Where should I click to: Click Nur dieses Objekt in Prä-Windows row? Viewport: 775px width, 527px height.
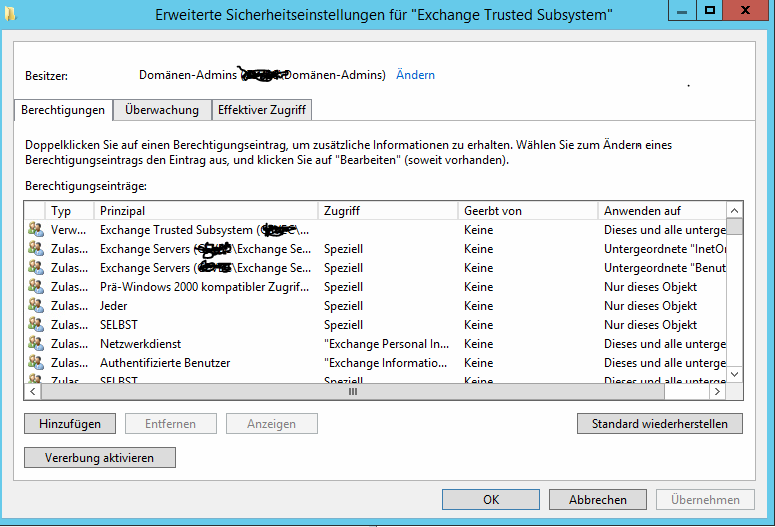click(x=650, y=287)
